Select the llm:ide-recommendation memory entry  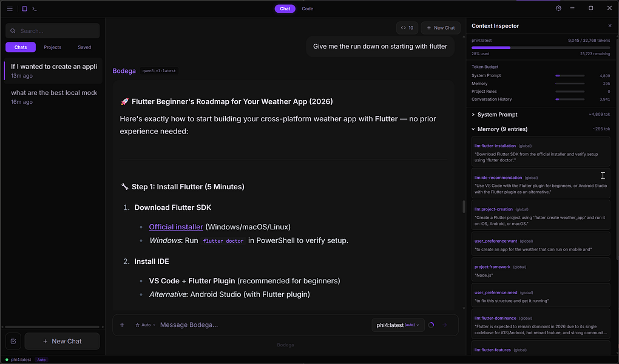coord(541,184)
